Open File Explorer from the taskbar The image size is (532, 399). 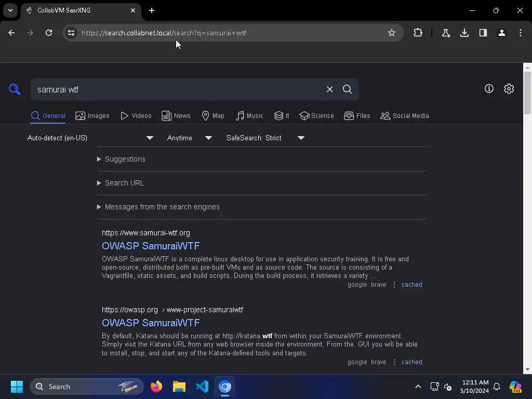pos(179,387)
